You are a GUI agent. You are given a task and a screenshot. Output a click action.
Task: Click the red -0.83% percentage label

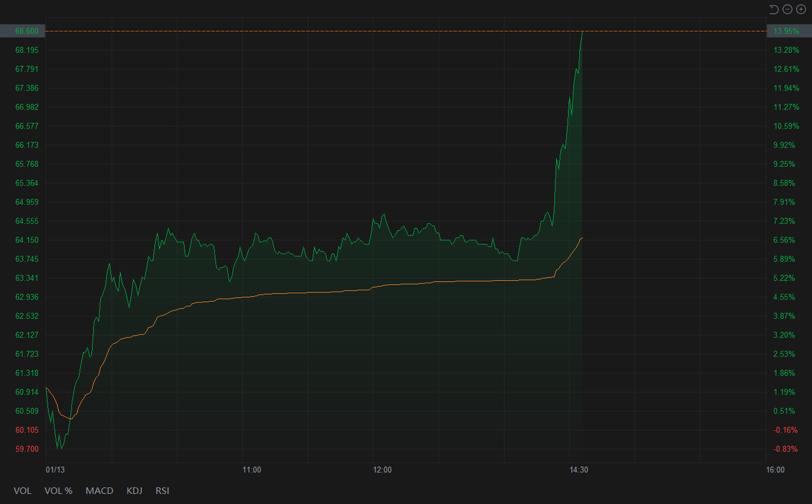coord(786,449)
